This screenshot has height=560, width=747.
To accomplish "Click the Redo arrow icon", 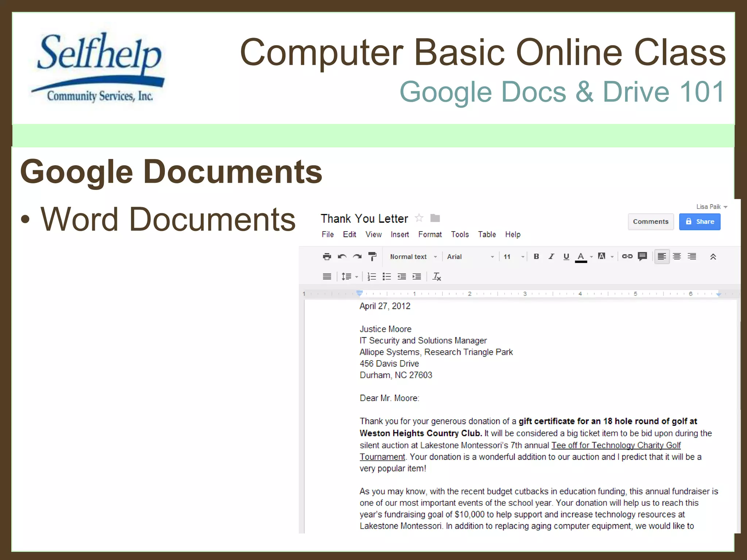I will (x=357, y=257).
